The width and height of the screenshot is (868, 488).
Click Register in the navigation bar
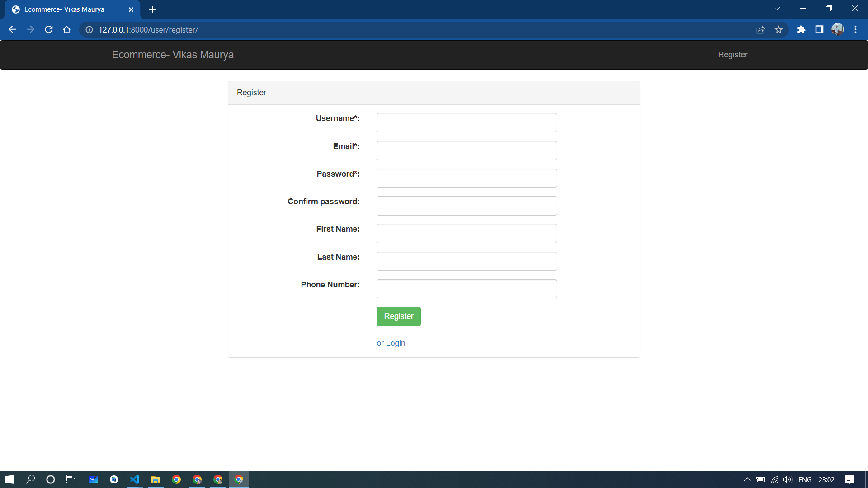(733, 55)
